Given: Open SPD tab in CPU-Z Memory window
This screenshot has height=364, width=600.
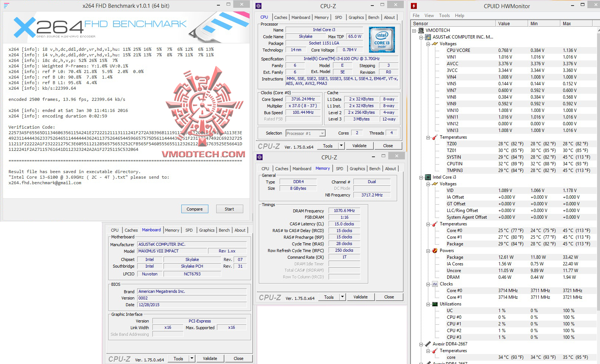Looking at the screenshot, I should [339, 169].
